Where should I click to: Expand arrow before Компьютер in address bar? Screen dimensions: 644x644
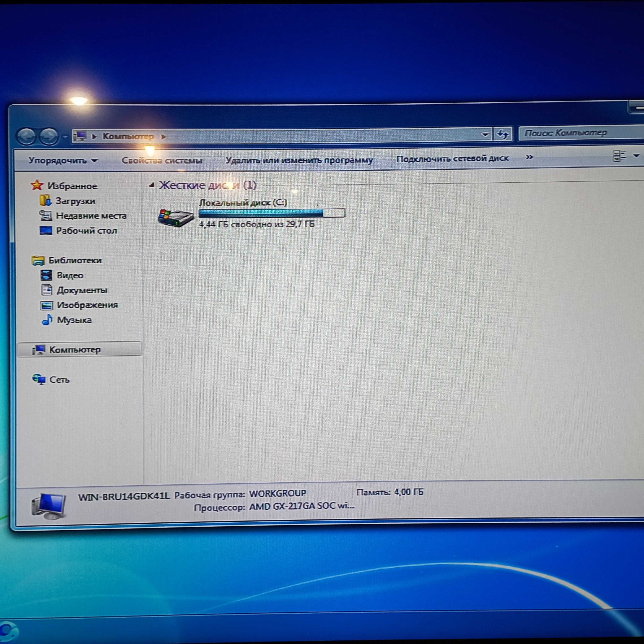pyautogui.click(x=94, y=136)
